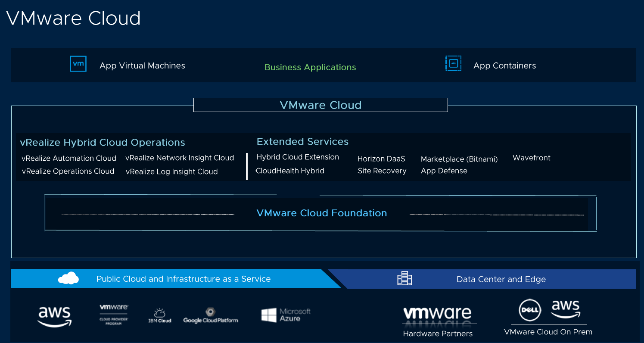Screen dimensions: 644x343
Task: Click CloudHealth Hybrid
Action: pyautogui.click(x=290, y=171)
